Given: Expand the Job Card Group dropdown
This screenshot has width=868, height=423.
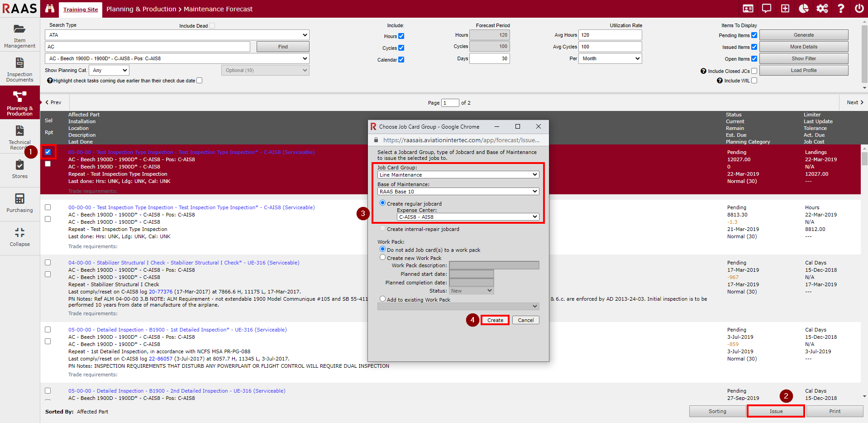Looking at the screenshot, I should coord(458,175).
